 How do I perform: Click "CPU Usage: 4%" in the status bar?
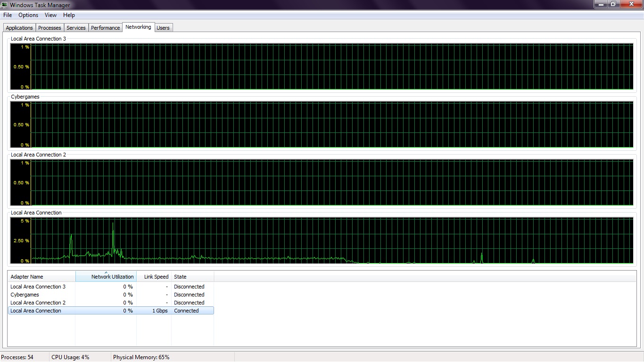coord(70,357)
